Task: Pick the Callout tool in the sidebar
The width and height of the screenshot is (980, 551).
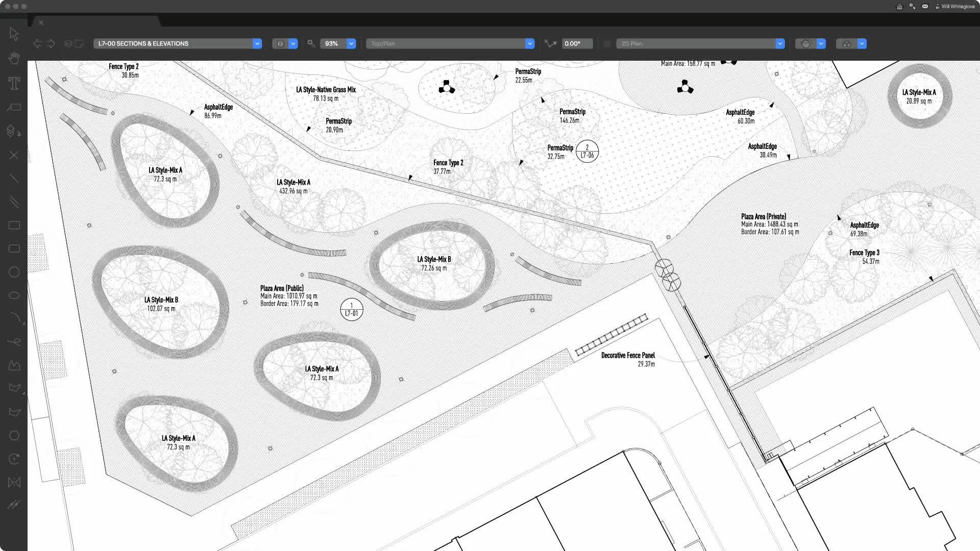Action: coord(14,107)
